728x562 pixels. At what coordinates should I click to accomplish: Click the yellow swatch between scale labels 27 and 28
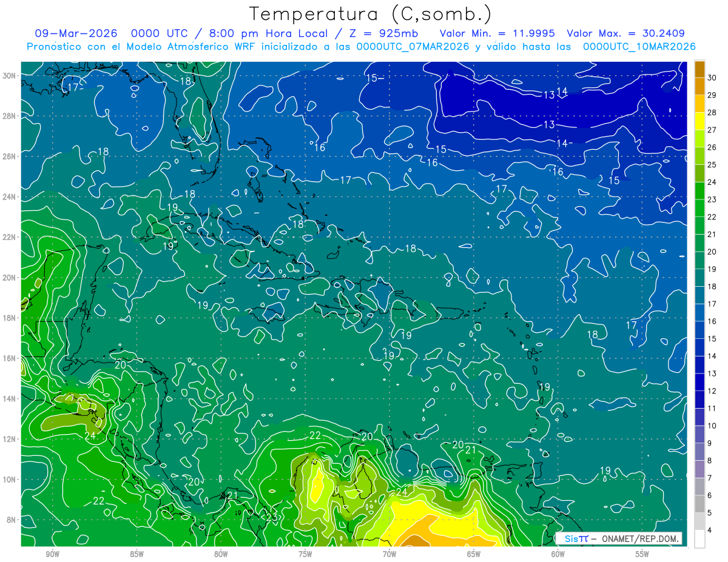699,121
